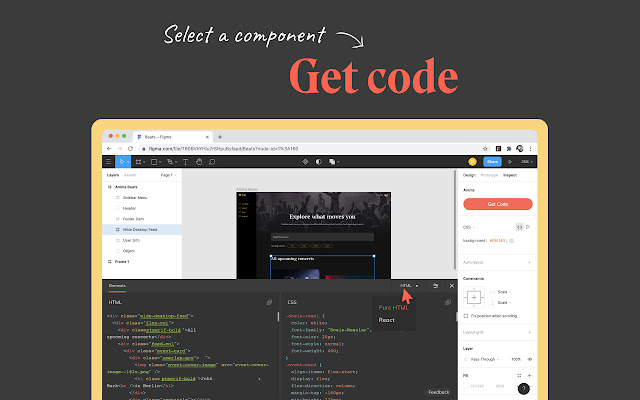Viewport: 640px width, 400px height.
Task: Click the Fill color swatch
Action: pyautogui.click(x=466, y=386)
